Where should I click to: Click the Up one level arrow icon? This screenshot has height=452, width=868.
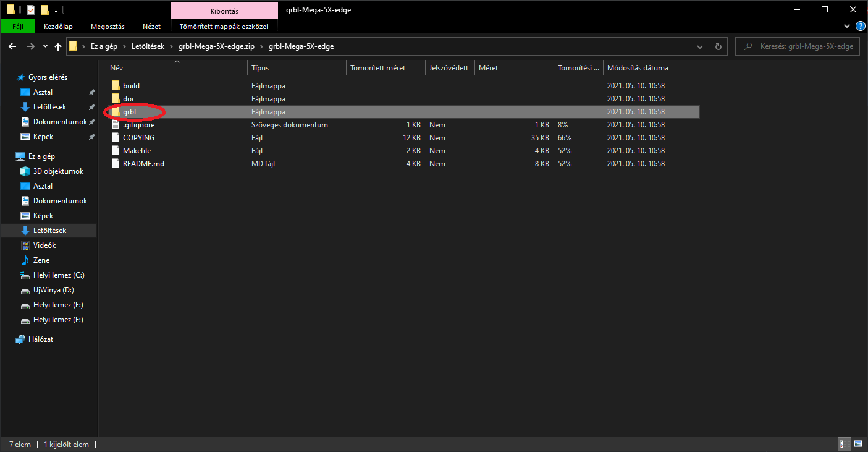pyautogui.click(x=58, y=46)
